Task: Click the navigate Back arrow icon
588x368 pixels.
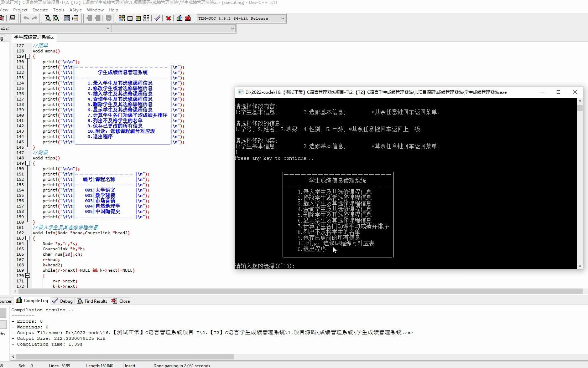Action: 89,18
